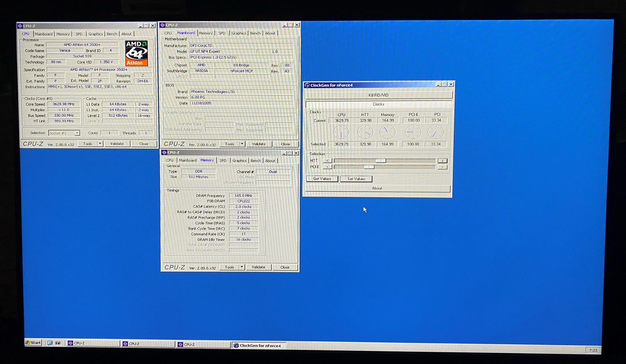Image resolution: width=626 pixels, height=364 pixels.
Task: Click ClockGen title bar icon
Action: tap(307, 85)
